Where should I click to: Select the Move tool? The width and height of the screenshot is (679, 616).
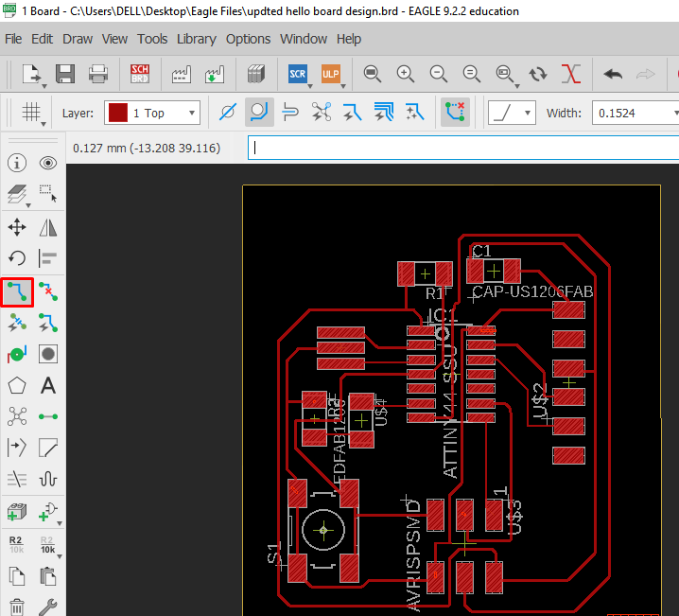[x=17, y=227]
